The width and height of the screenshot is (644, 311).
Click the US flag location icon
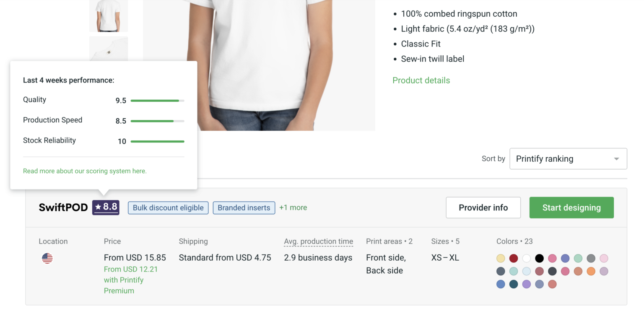pos(47,258)
